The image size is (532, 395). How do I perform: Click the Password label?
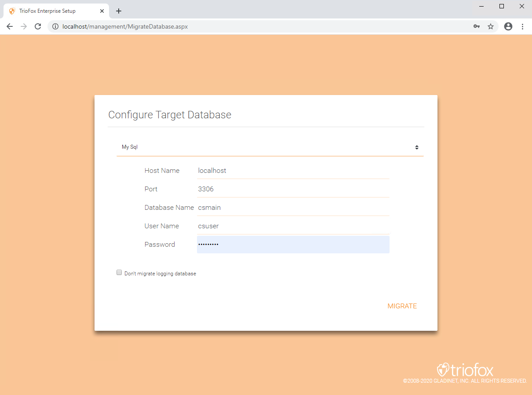[160, 245]
